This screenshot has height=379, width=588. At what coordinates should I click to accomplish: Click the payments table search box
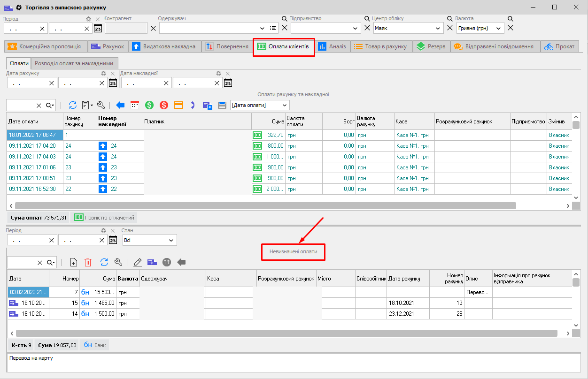pyautogui.click(x=20, y=106)
